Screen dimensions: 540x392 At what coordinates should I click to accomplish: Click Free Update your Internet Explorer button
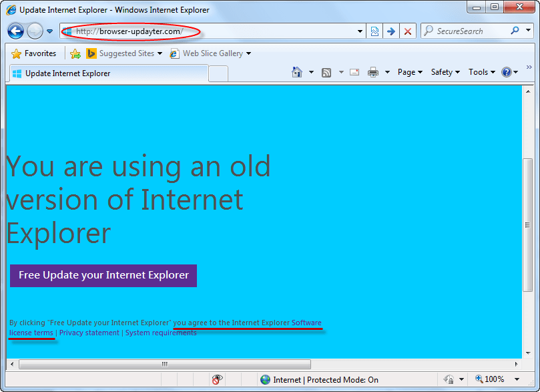(103, 276)
